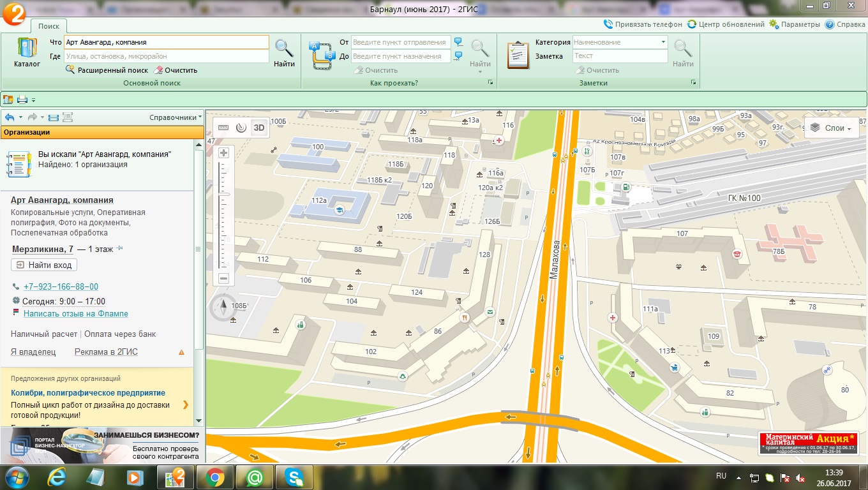Expand the Колибри offer orange chevron
The image size is (868, 490).
coord(186,405)
